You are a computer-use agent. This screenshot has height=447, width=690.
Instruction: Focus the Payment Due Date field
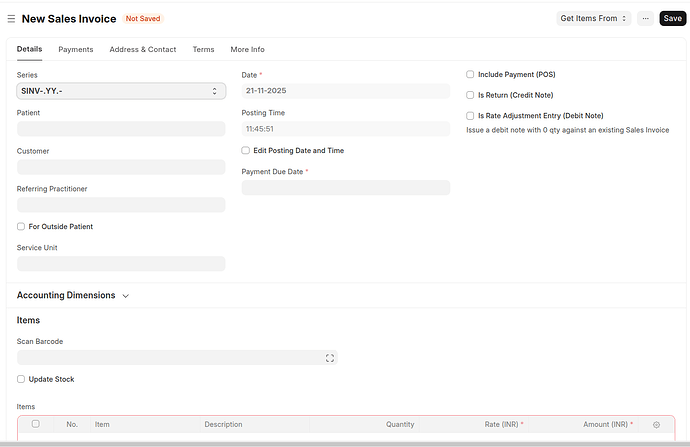(345, 187)
